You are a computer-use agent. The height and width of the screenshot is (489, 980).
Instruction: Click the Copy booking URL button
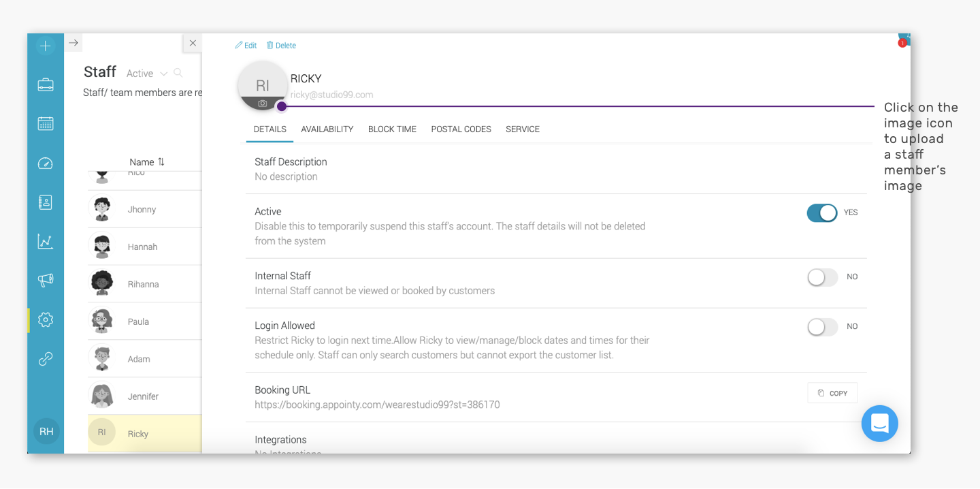pos(832,393)
